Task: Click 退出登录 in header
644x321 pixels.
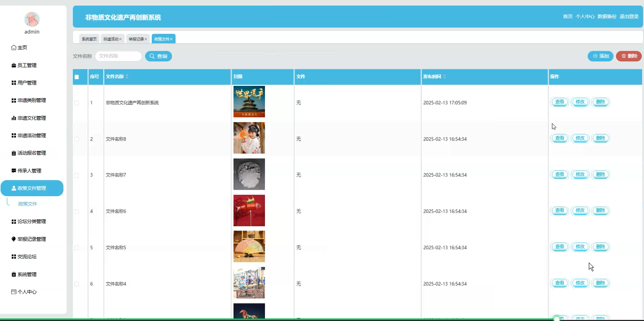Action: pos(629,16)
